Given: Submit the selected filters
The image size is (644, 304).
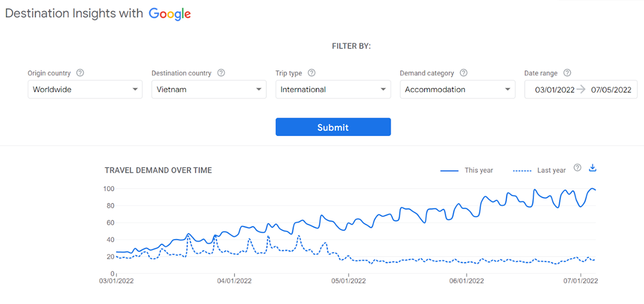Looking at the screenshot, I should click(x=333, y=127).
